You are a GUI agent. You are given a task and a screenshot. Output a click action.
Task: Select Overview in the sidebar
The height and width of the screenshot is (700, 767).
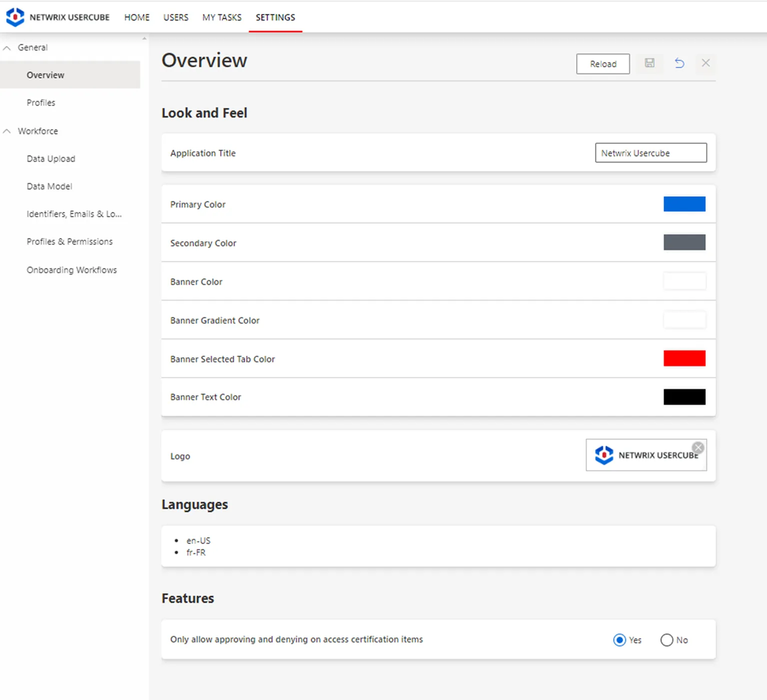70,75
